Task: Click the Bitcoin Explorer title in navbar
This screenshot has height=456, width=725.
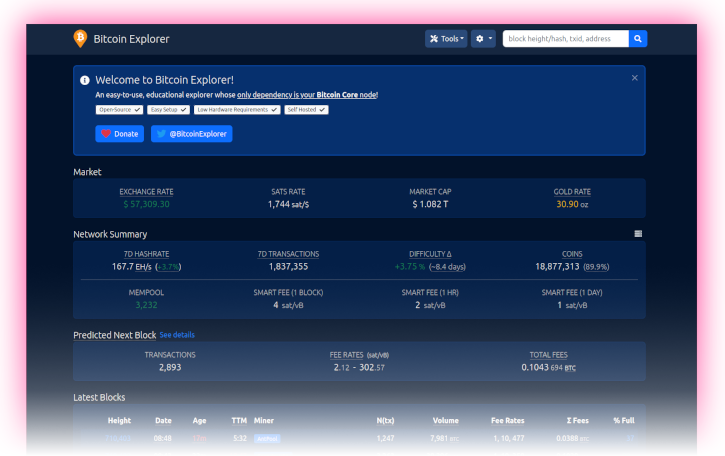Action: 131,39
